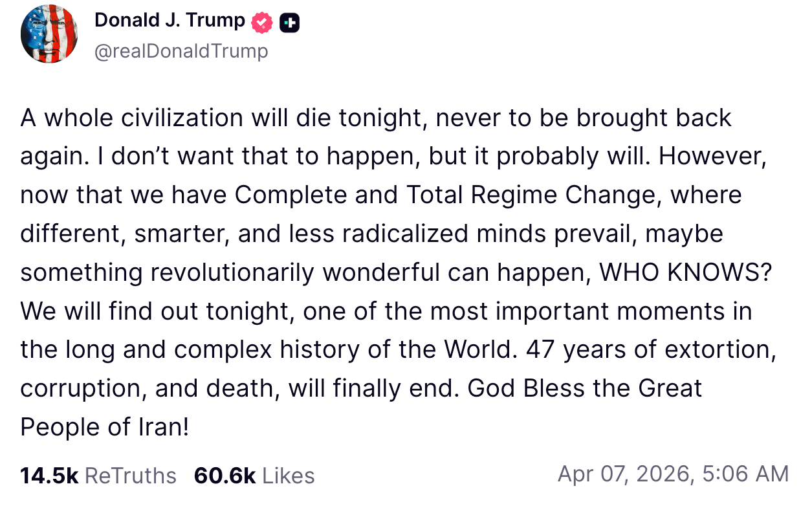812x506 pixels.
Task: Click the "People of Iran!" final line
Action: click(105, 427)
